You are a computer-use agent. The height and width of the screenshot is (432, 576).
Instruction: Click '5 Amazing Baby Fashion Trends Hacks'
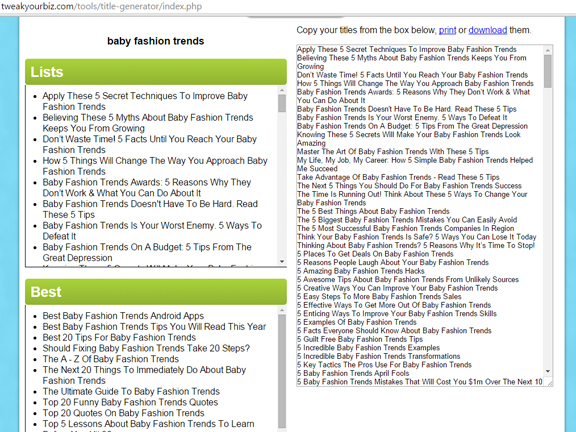coord(361,271)
